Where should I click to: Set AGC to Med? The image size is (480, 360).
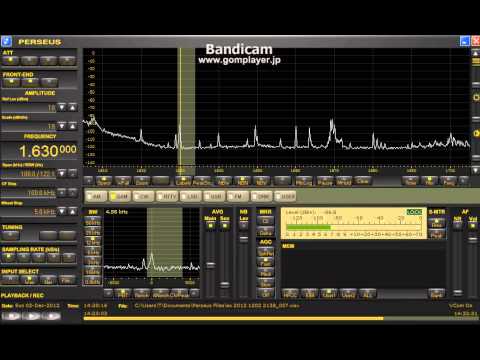[x=265, y=273]
